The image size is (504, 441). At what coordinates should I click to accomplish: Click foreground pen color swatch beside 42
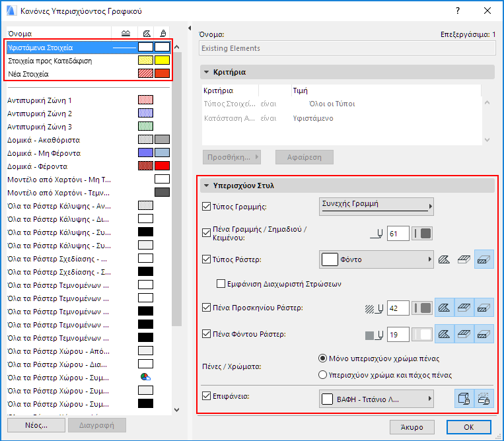pos(422,308)
